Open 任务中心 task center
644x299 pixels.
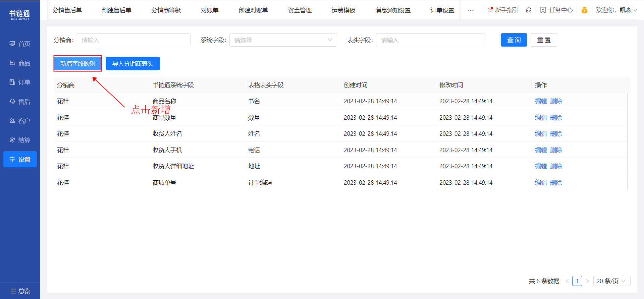click(556, 10)
